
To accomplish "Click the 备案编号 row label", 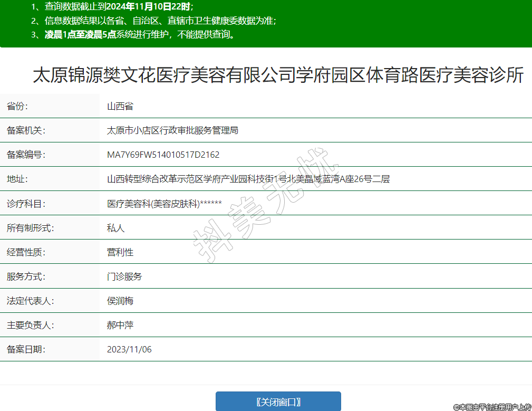I will click(x=26, y=155).
